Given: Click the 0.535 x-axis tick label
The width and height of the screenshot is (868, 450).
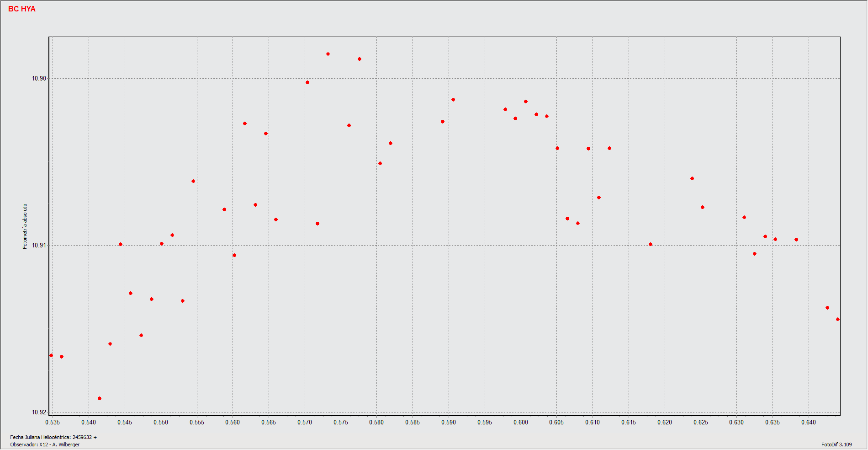Looking at the screenshot, I should tap(53, 423).
